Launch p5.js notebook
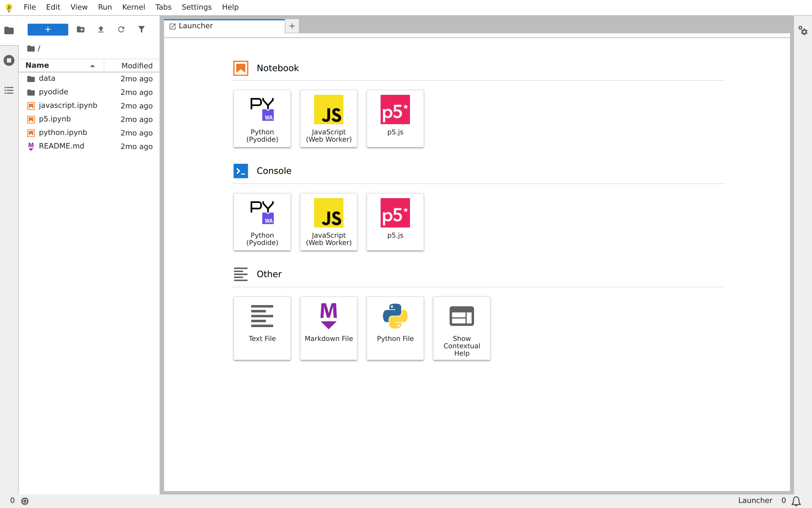 (x=395, y=119)
